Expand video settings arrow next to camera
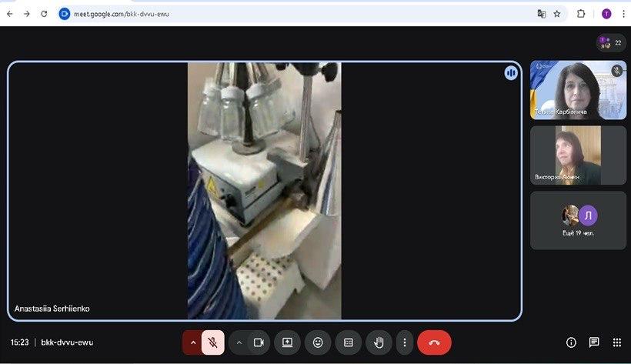 pos(239,342)
